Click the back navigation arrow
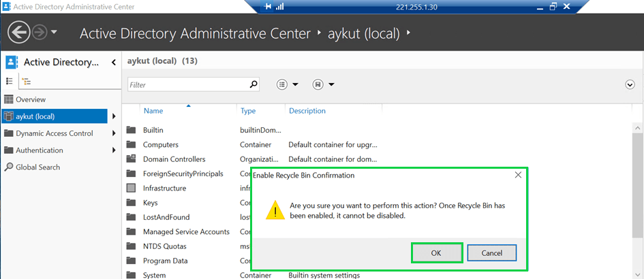Image resolution: width=644 pixels, height=279 pixels. pyautogui.click(x=19, y=32)
